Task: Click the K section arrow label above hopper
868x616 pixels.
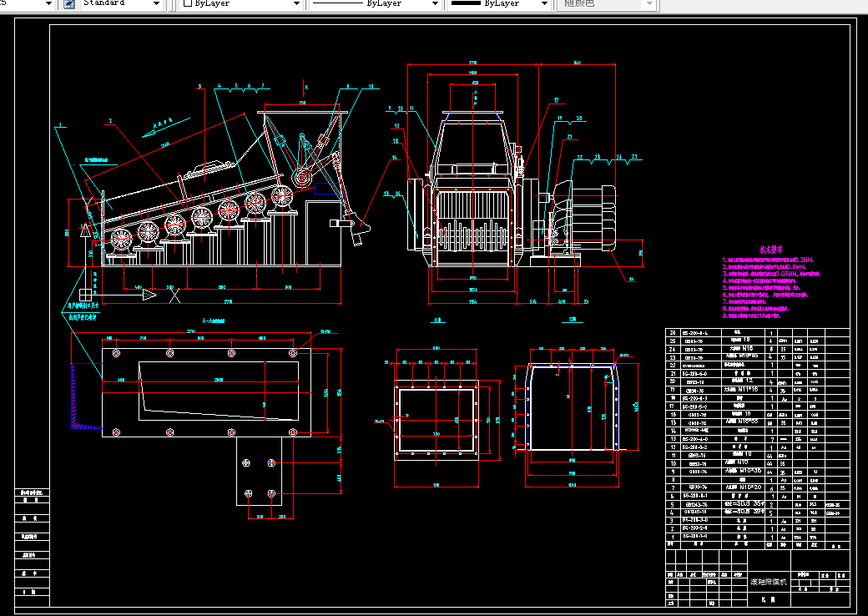Action: click(306, 87)
